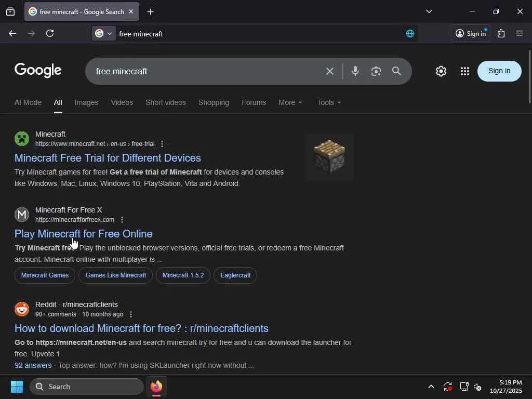Open options menu for Reddit result

click(131, 314)
